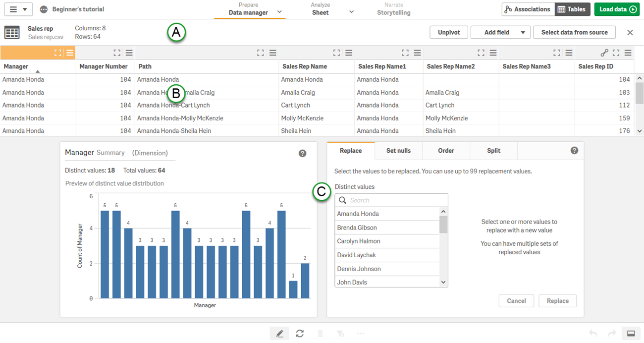Switch to Tables view

coord(571,9)
